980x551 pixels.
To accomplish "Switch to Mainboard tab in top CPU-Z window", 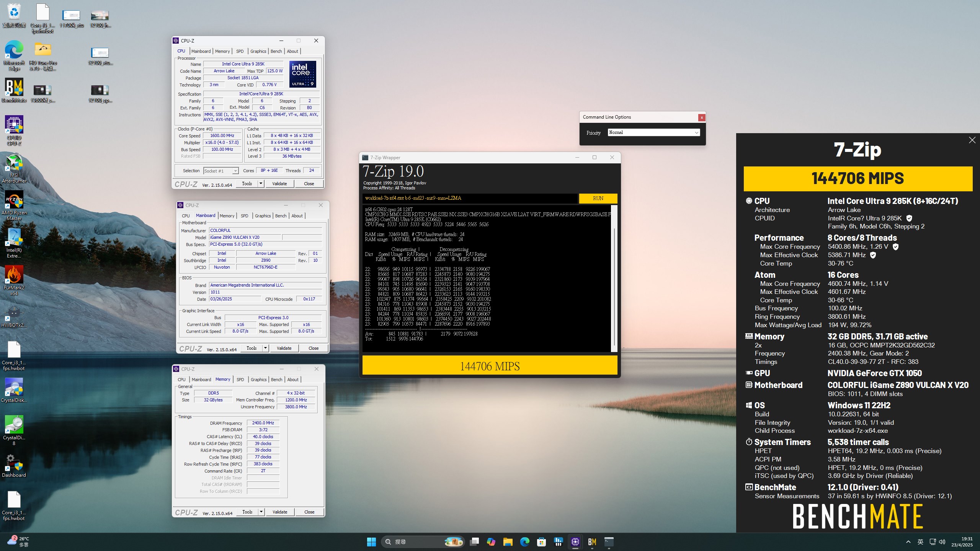I will click(201, 51).
